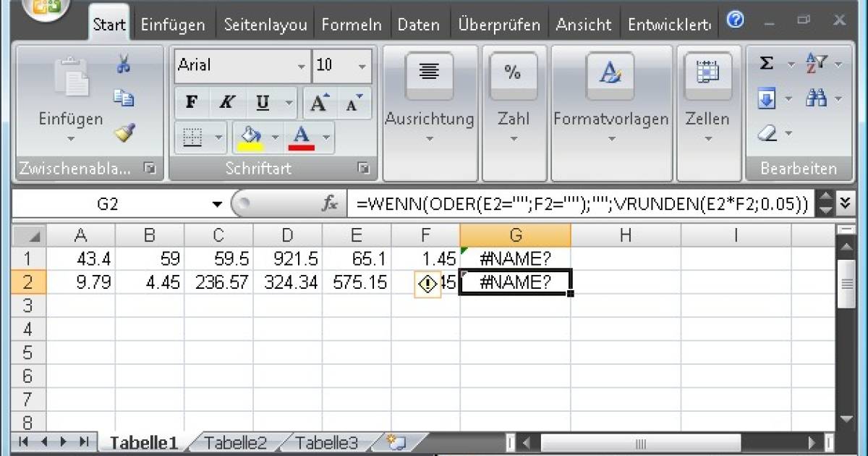Click the fx insert function button

point(330,205)
